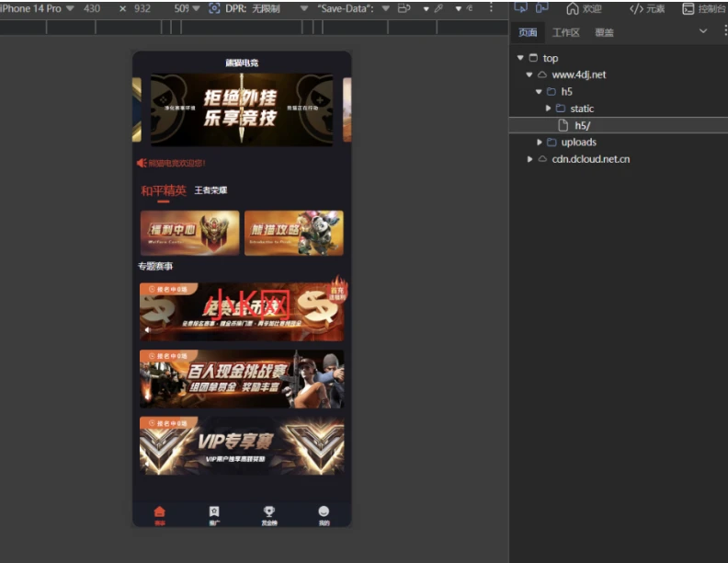Open the 控制台 console tab
Viewport: 728px width, 563px height.
click(704, 8)
